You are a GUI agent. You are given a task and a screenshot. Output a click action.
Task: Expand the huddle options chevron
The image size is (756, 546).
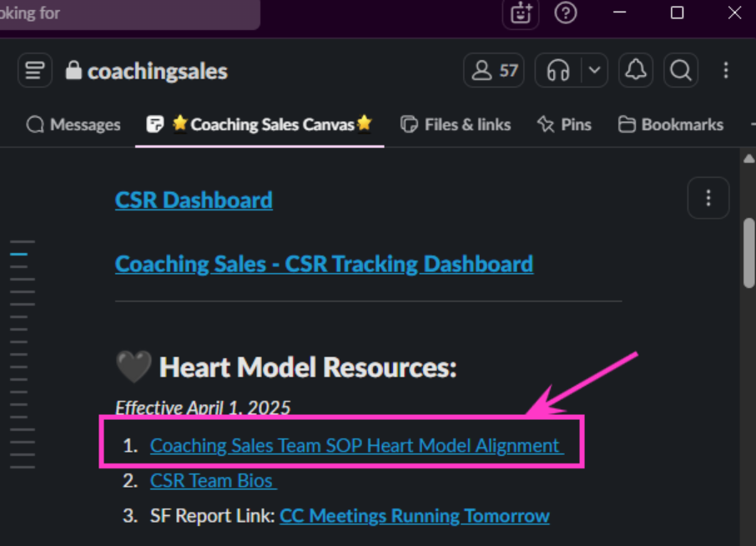[x=594, y=70]
